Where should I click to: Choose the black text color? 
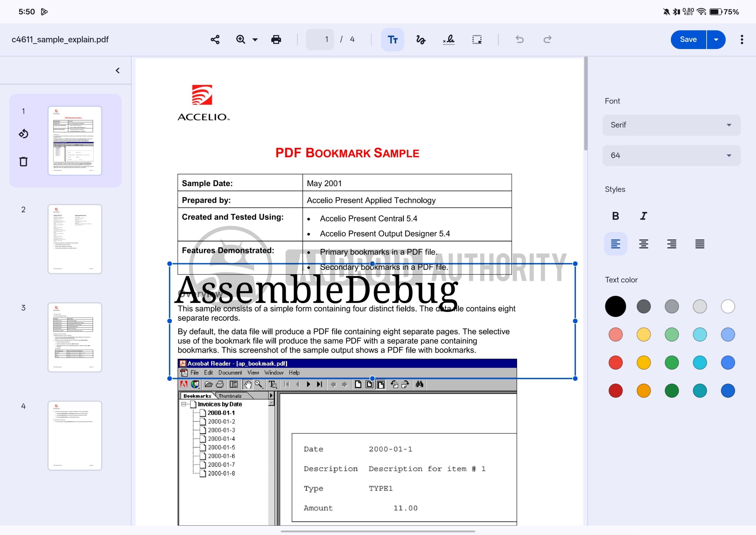click(615, 306)
